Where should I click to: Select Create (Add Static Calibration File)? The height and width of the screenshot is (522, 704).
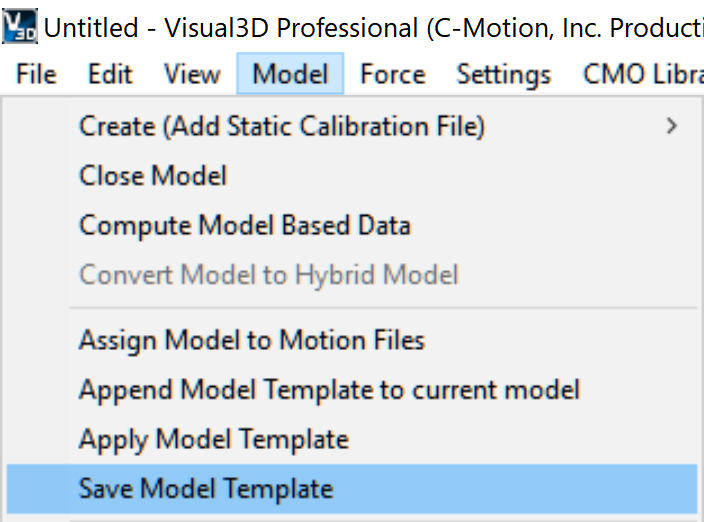click(352, 126)
